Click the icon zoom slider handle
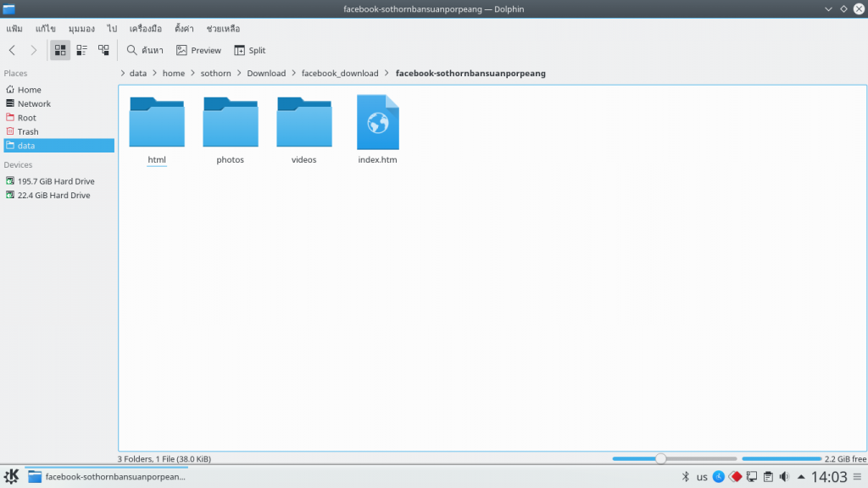The width and height of the screenshot is (868, 488). [x=660, y=458]
